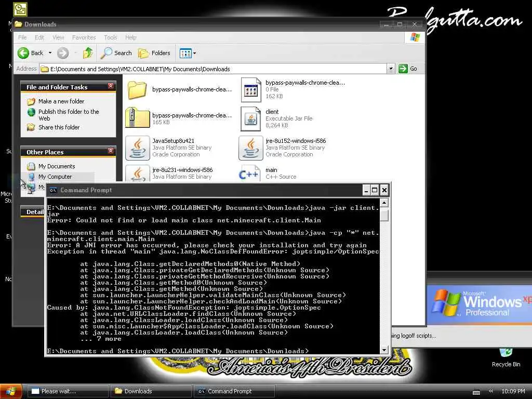The width and height of the screenshot is (532, 399).
Task: Click the Command Prompt scrollbar down arrow
Action: pyautogui.click(x=384, y=350)
